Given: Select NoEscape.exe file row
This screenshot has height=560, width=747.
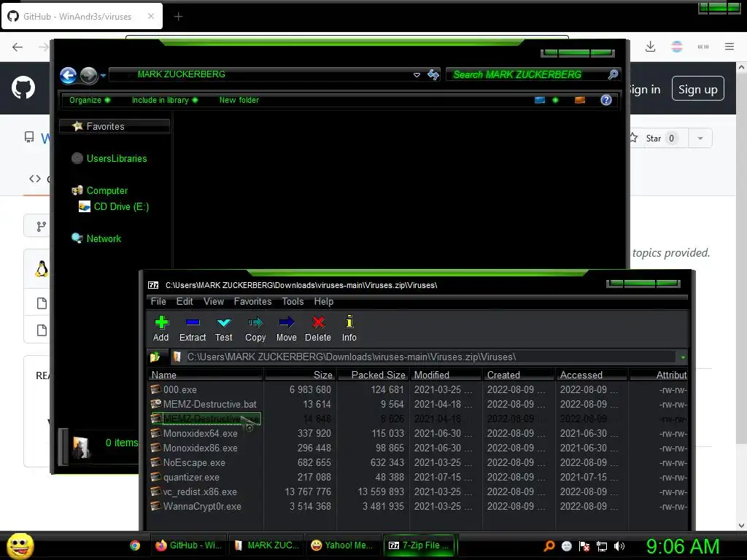Looking at the screenshot, I should [x=418, y=462].
